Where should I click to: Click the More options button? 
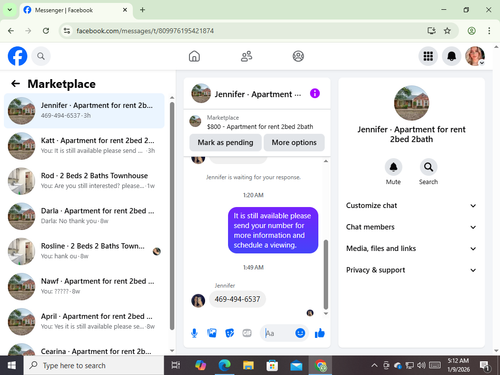coord(294,142)
